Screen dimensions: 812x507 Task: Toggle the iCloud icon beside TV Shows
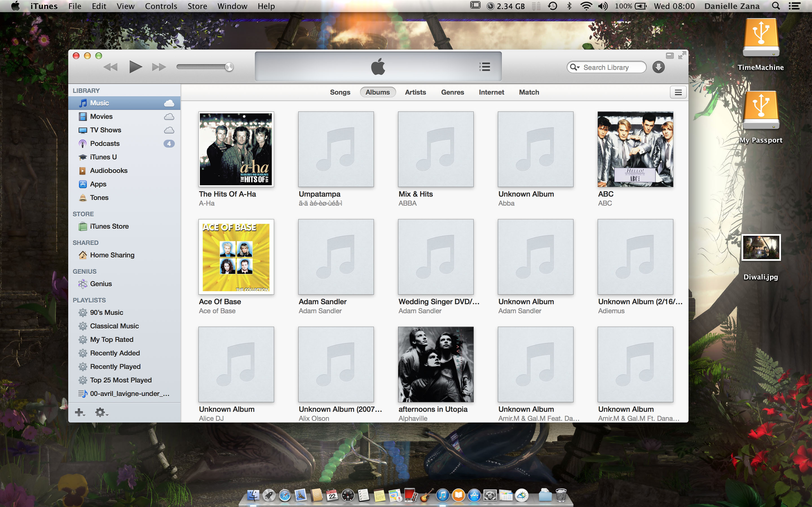coord(169,130)
